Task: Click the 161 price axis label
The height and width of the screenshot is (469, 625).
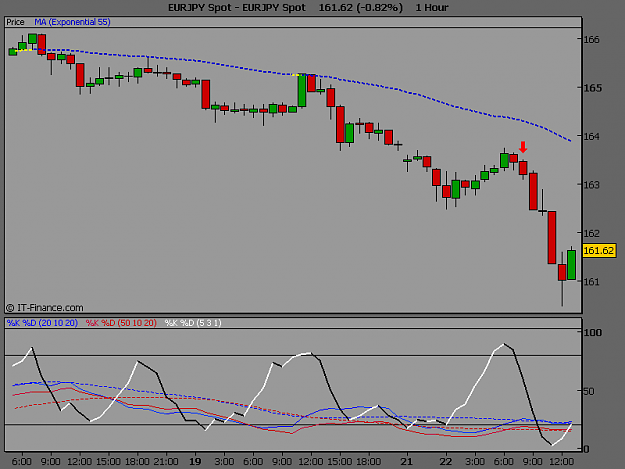Action: pyautogui.click(x=592, y=282)
